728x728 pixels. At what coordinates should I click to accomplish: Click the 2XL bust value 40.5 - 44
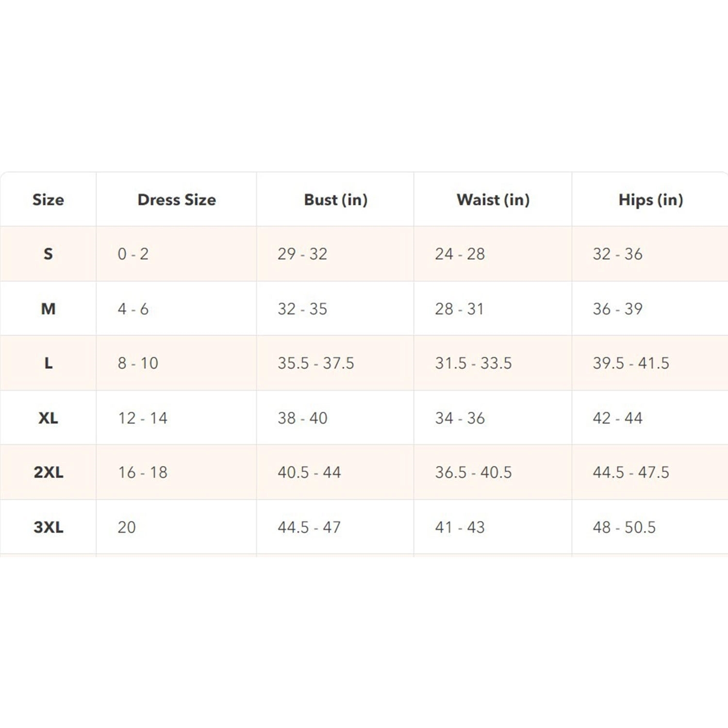(309, 472)
